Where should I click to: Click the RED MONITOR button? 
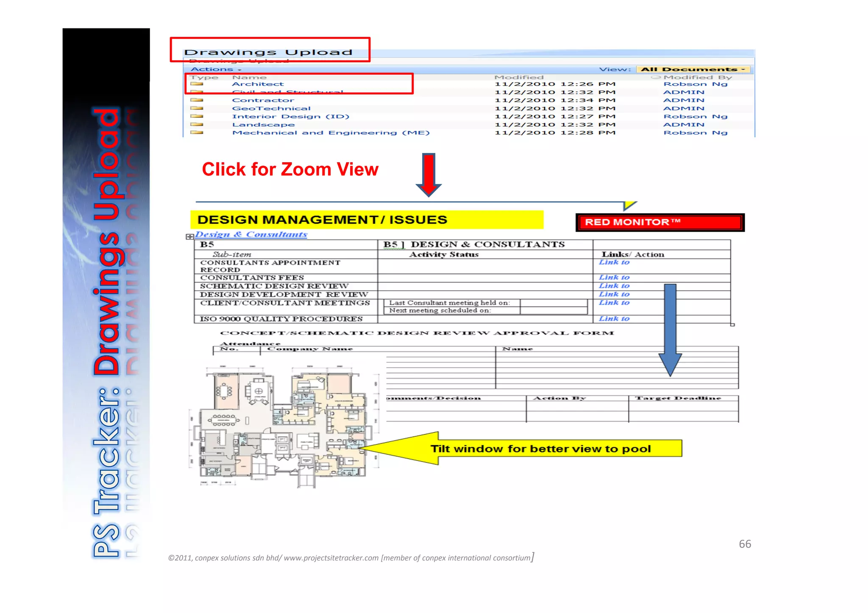coord(660,222)
